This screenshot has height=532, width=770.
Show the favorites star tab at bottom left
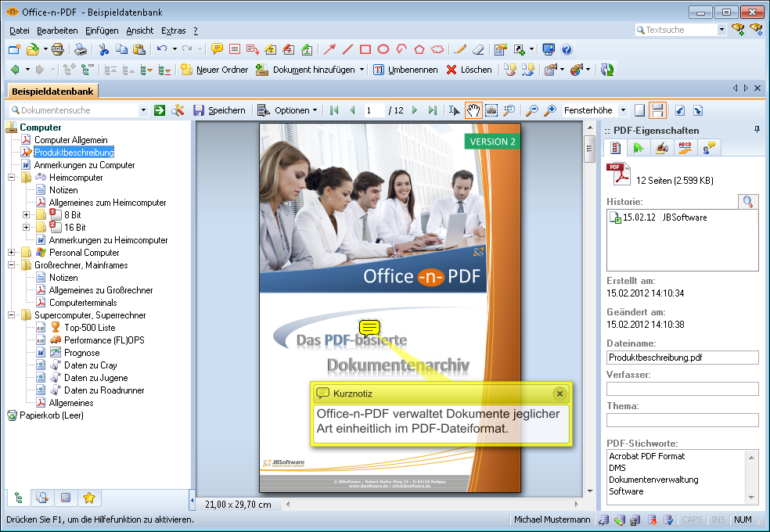89,498
